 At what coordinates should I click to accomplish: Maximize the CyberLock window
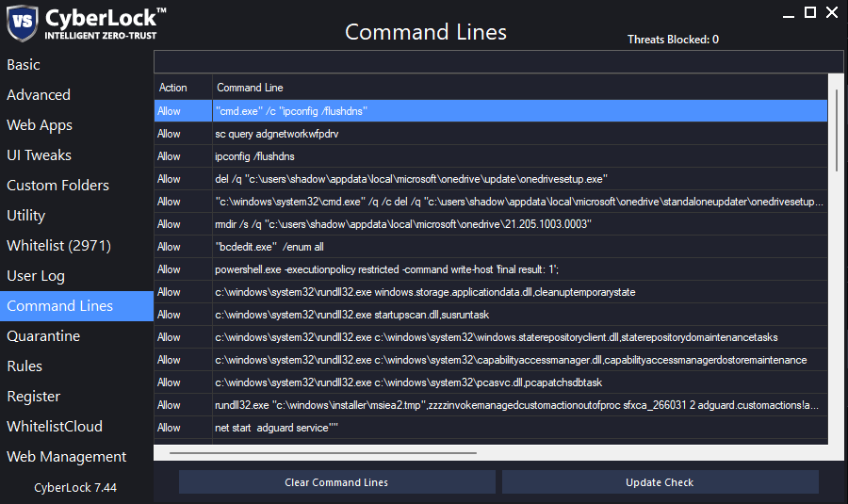[x=809, y=12]
